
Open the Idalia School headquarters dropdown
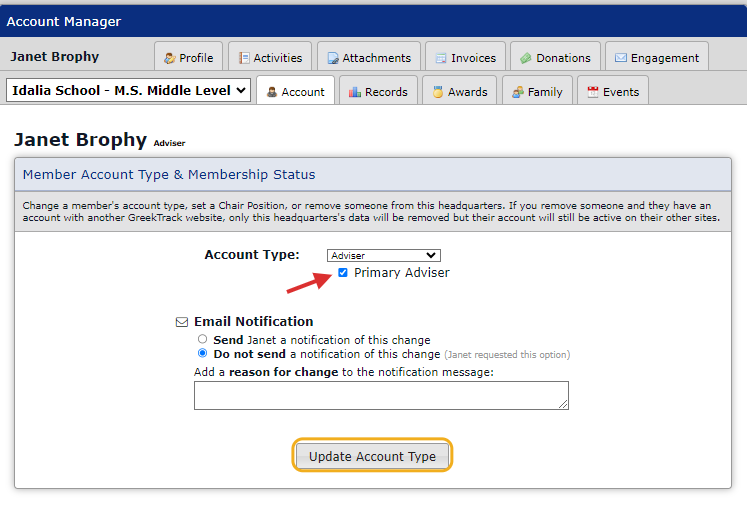(129, 90)
